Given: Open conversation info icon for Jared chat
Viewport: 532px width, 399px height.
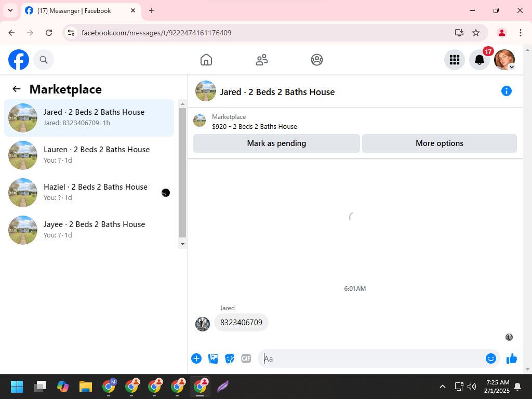Looking at the screenshot, I should pyautogui.click(x=506, y=91).
